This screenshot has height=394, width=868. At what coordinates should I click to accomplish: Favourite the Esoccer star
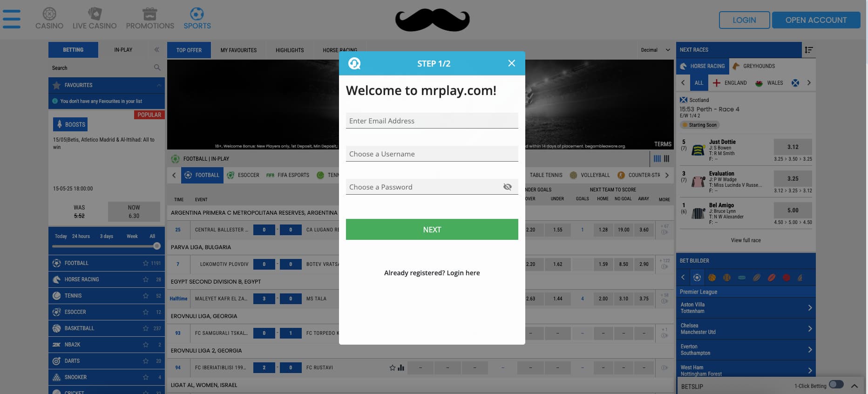[146, 312]
